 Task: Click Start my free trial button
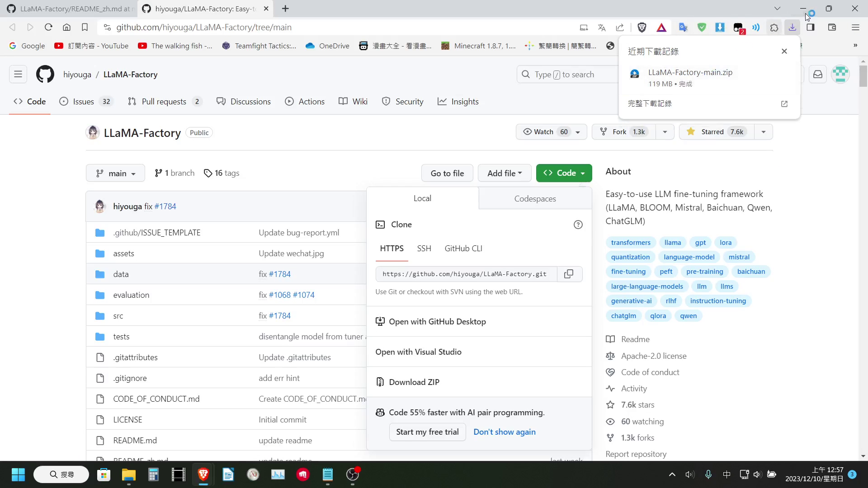tap(427, 432)
